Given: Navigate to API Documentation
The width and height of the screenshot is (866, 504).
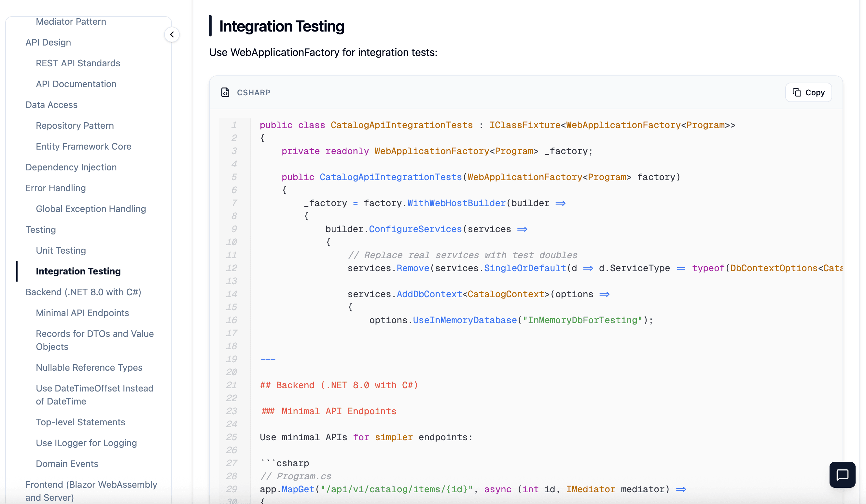Looking at the screenshot, I should pos(76,84).
